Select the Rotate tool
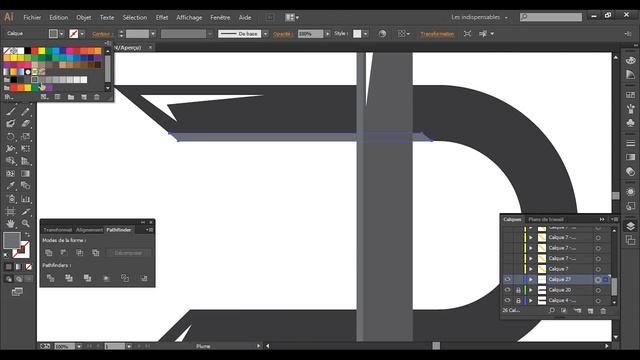Screen dimensions: 640x360 11,136
